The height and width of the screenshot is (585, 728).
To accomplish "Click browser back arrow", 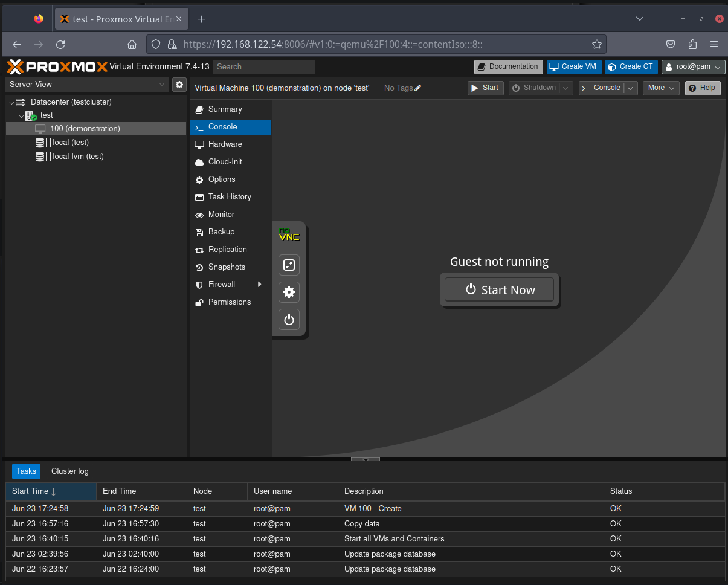I will point(17,44).
